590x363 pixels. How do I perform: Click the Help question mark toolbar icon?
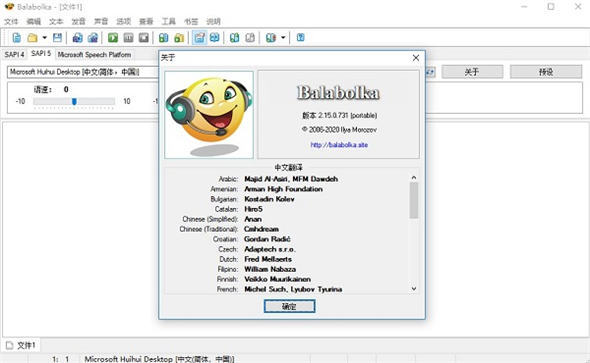[300, 38]
